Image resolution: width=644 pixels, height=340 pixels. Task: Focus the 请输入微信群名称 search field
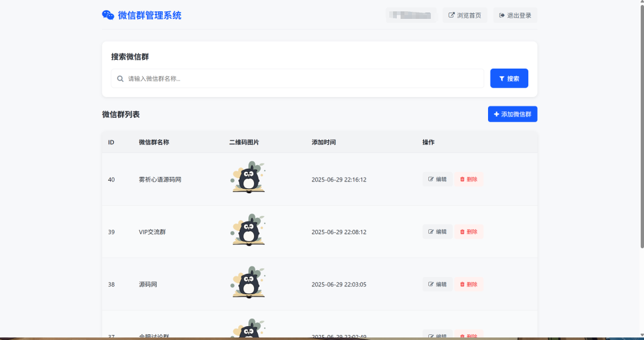tap(297, 79)
